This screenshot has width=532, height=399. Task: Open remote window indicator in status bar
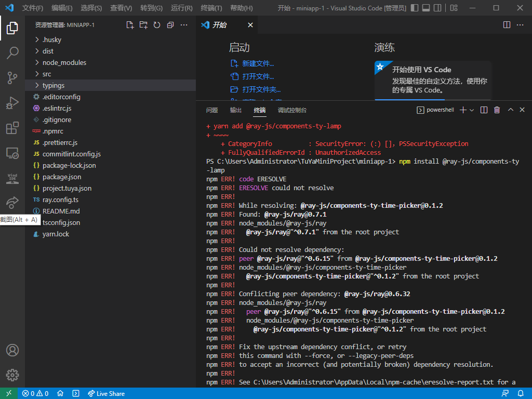point(9,394)
